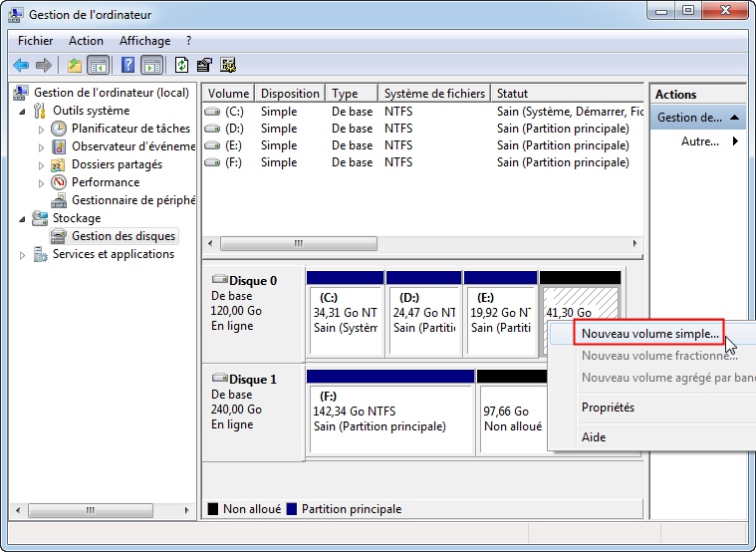Click the tree pane horizontal scrollbar thumb
This screenshot has width=756, height=552.
tap(91, 510)
